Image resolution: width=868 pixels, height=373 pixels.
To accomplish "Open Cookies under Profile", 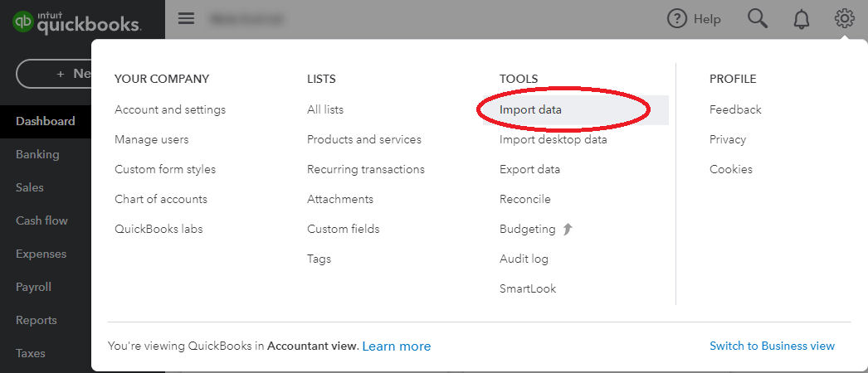I will click(731, 169).
